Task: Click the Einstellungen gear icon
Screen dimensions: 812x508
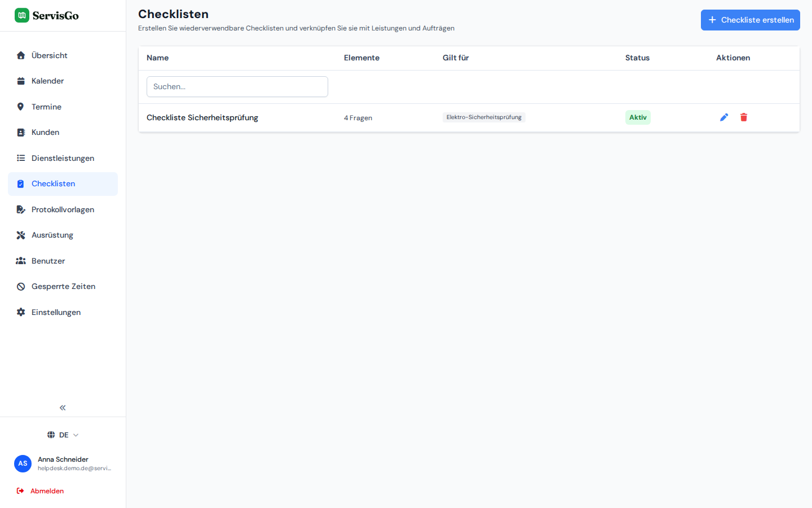Action: pos(21,312)
